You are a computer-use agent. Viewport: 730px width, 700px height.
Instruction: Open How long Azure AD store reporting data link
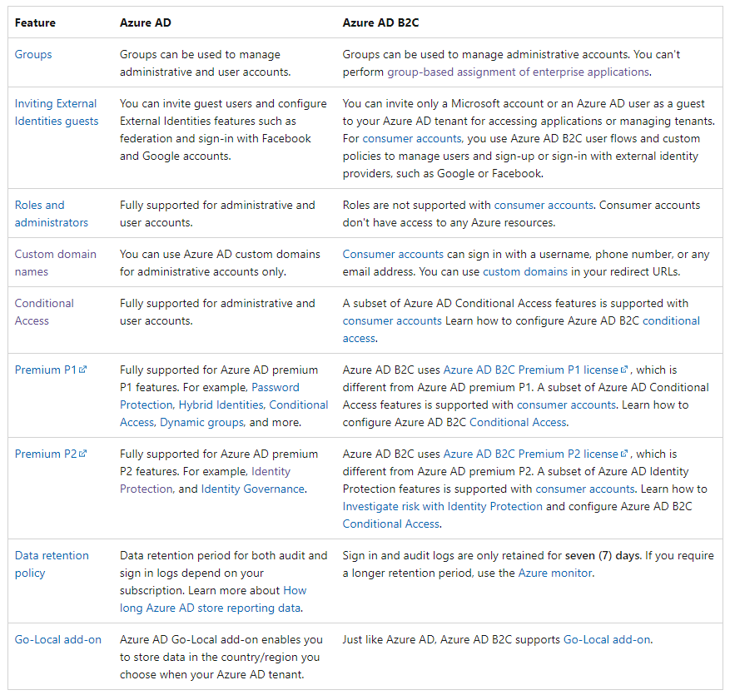pyautogui.click(x=213, y=599)
